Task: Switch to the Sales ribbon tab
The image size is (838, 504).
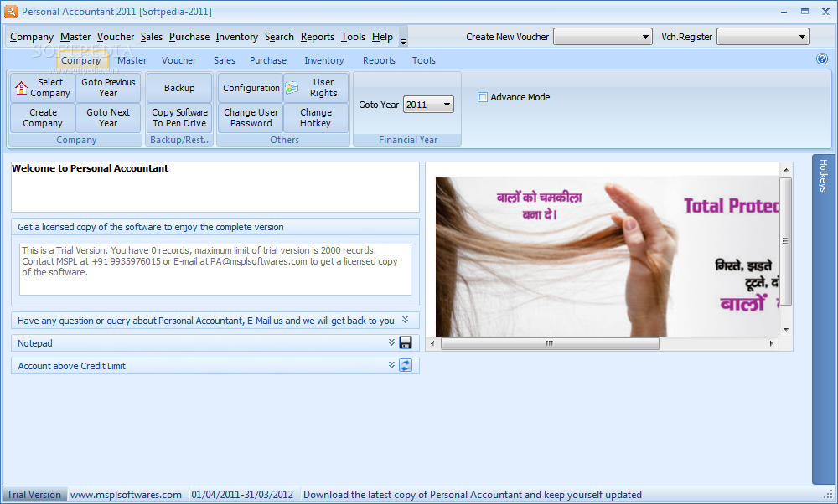Action: (x=225, y=60)
